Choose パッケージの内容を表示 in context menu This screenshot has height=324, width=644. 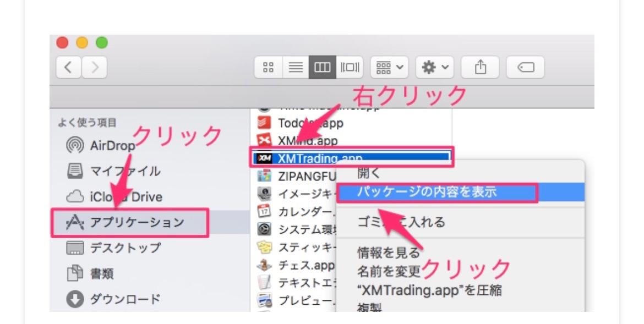[460, 192]
